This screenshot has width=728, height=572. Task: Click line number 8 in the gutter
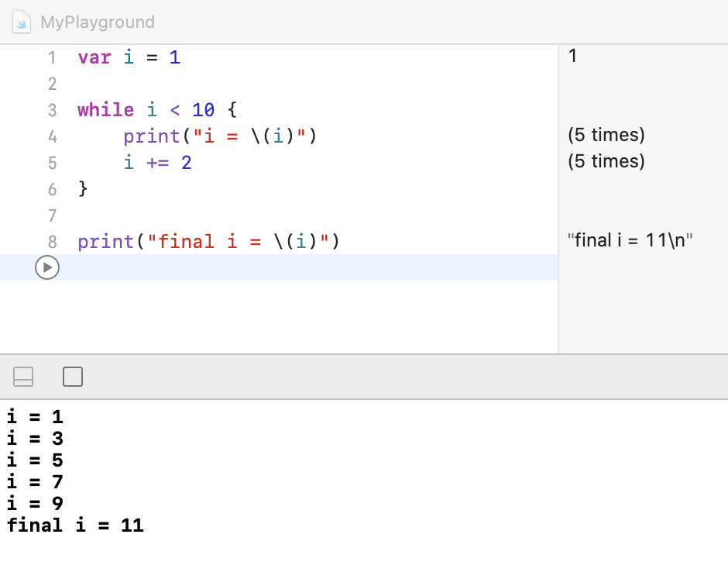point(52,242)
